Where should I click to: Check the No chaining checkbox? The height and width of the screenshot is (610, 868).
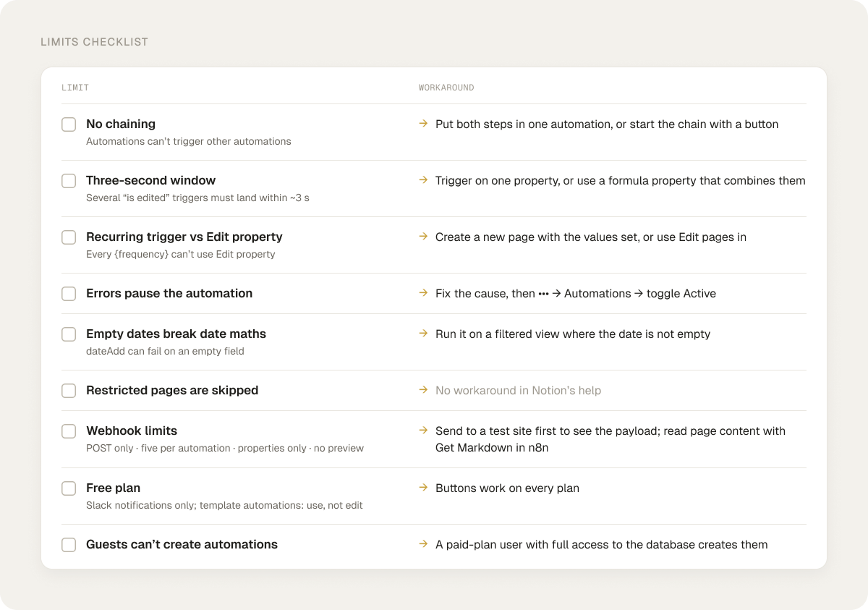tap(69, 124)
